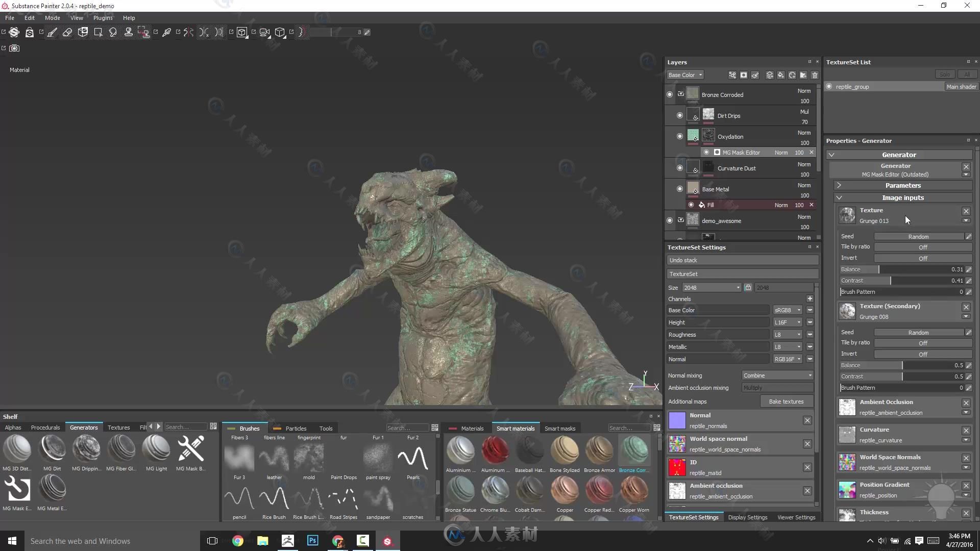Drag the Balance slider for primary texture
The image size is (980, 551).
880,268
